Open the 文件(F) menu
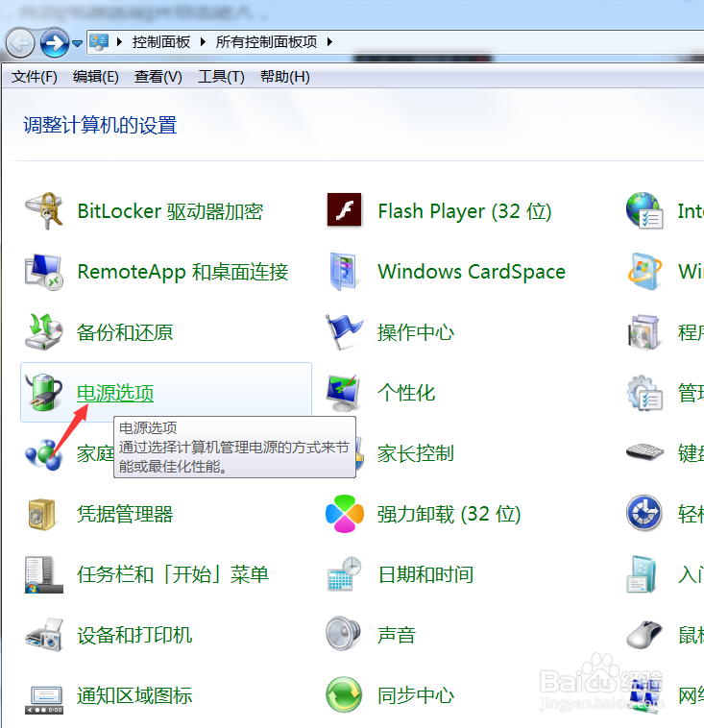Screen dimensions: 704x728 [x=34, y=77]
